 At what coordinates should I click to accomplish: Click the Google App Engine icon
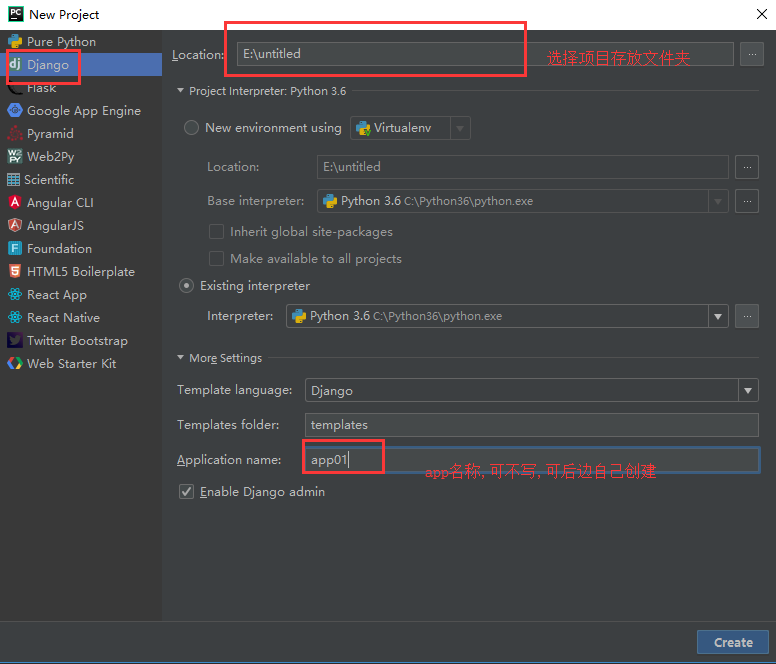pos(15,110)
